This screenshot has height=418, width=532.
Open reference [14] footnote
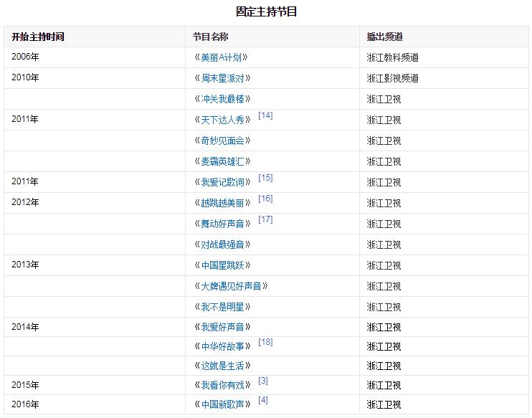265,115
